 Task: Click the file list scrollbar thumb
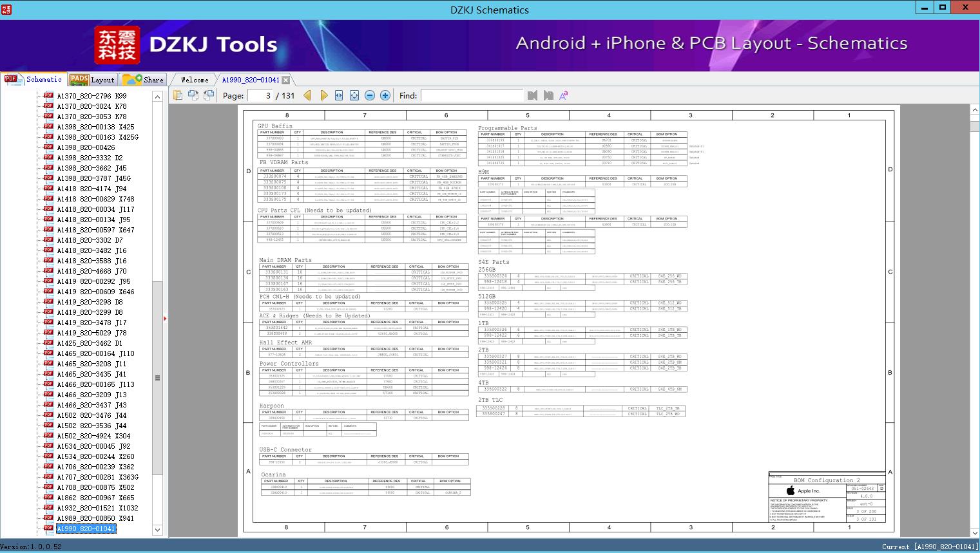tap(157, 379)
